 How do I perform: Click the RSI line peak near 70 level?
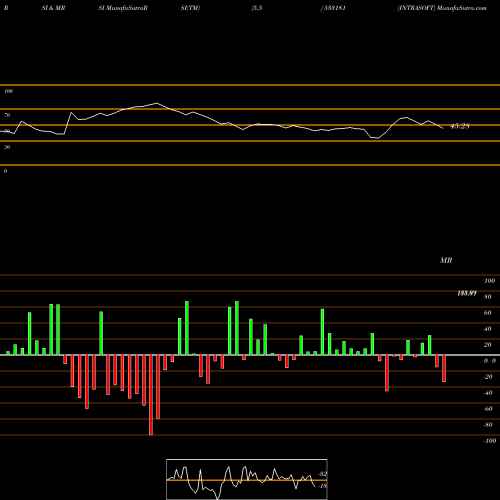157,103
